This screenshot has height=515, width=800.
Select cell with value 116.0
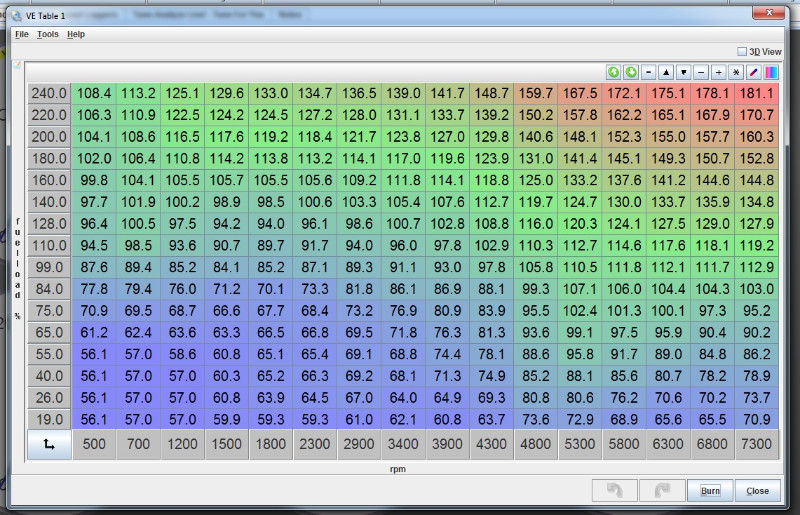click(x=536, y=224)
